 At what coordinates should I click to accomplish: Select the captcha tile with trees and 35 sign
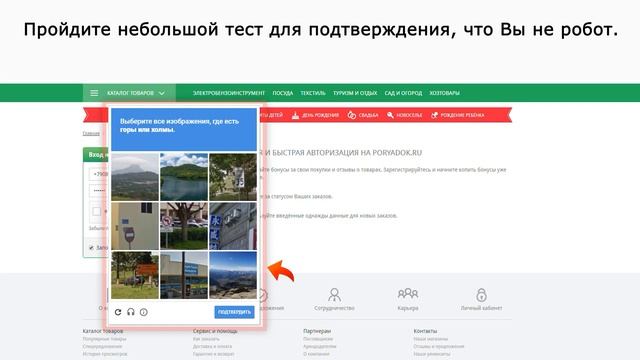tap(233, 177)
